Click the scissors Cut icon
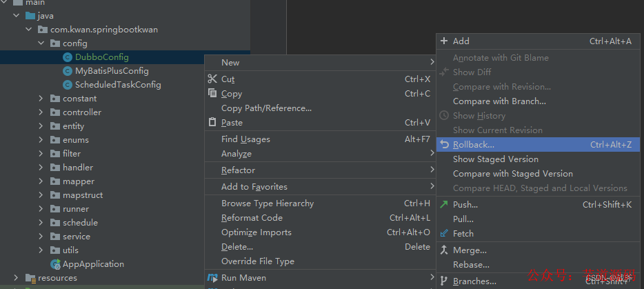Image resolution: width=644 pixels, height=289 pixels. [212, 79]
